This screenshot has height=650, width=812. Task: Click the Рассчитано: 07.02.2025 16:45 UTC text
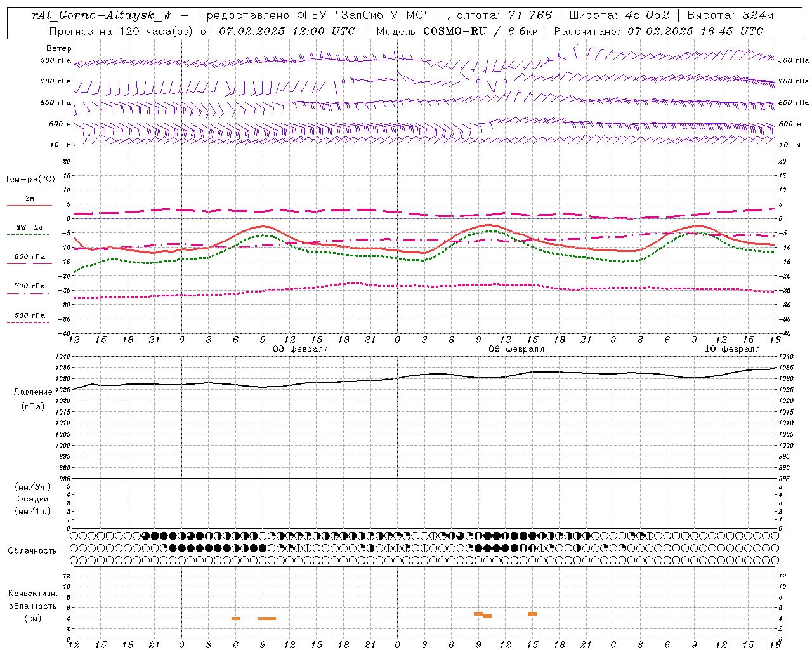coord(658,31)
